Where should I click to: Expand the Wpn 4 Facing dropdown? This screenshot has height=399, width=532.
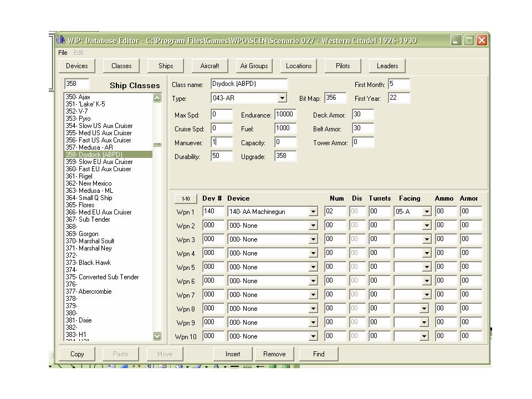click(427, 253)
